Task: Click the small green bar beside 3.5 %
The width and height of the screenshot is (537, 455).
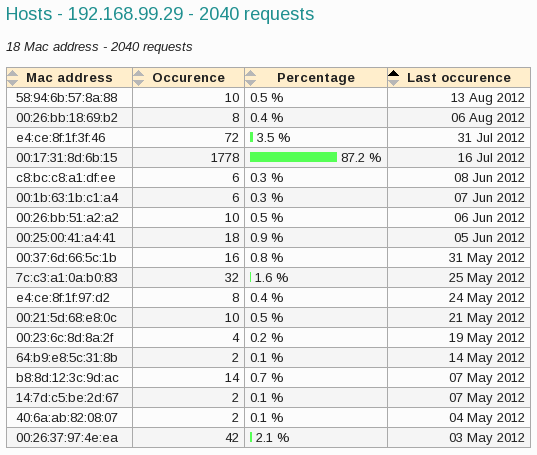Action: 252,137
